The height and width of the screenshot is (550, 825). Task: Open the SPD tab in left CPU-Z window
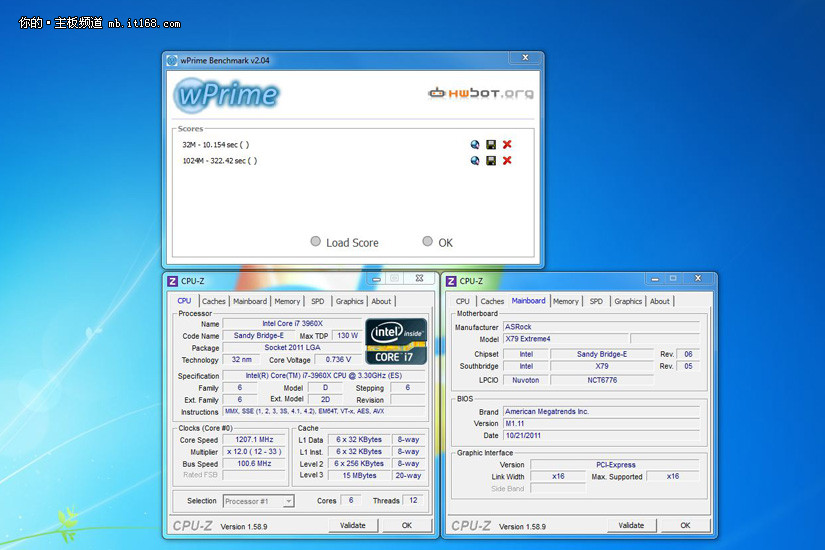point(317,301)
